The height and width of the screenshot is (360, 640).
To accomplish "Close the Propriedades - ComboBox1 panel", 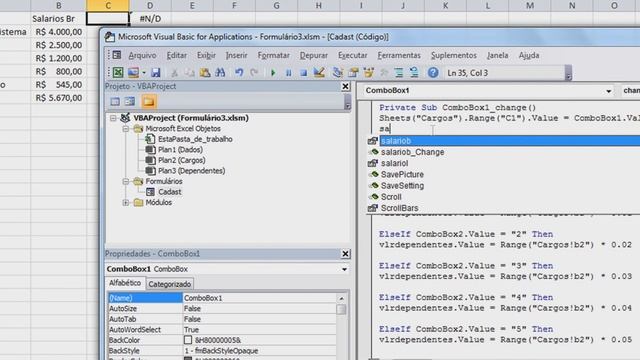I will coord(345,254).
